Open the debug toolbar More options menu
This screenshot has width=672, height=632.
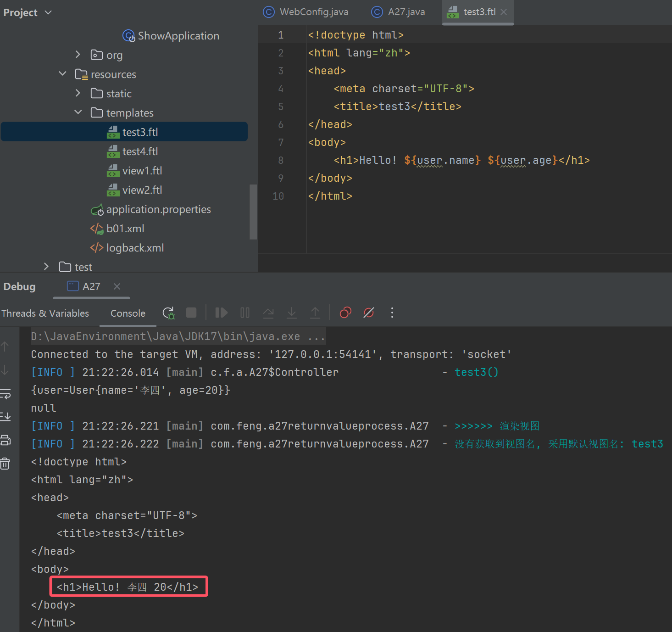(392, 313)
